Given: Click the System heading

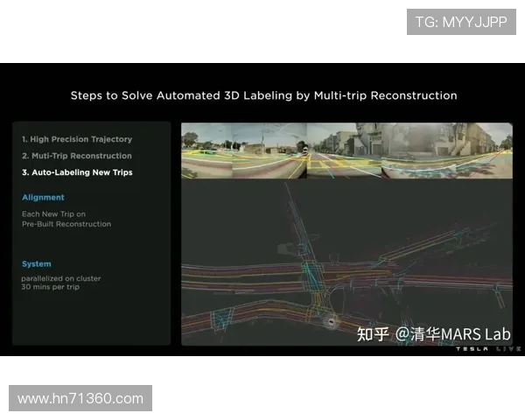Looking at the screenshot, I should [x=37, y=263].
